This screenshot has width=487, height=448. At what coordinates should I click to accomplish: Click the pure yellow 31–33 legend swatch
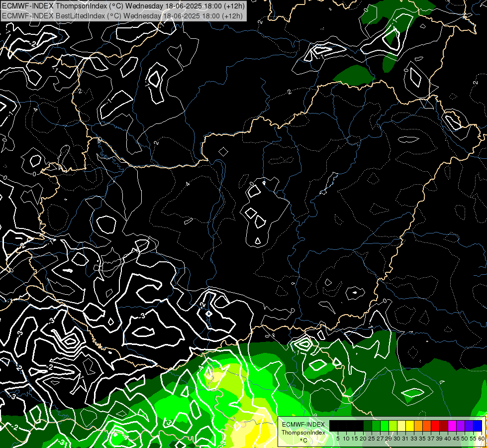pos(410,426)
